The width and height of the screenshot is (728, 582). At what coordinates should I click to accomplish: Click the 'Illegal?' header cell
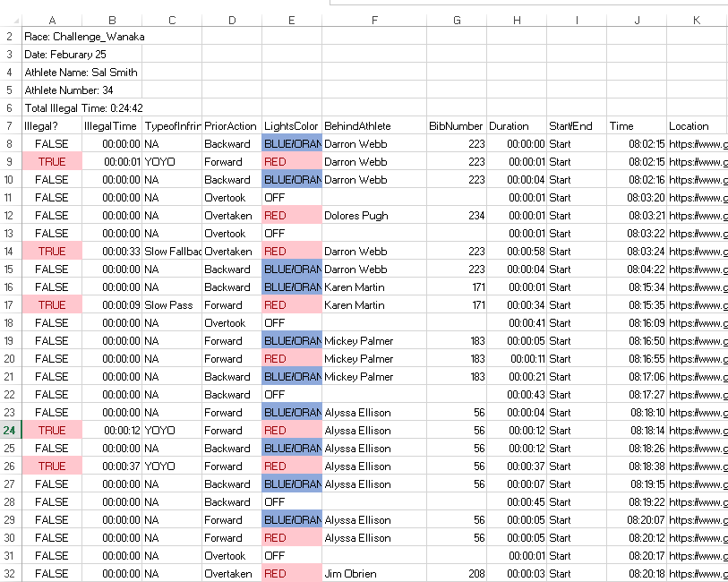[52, 125]
